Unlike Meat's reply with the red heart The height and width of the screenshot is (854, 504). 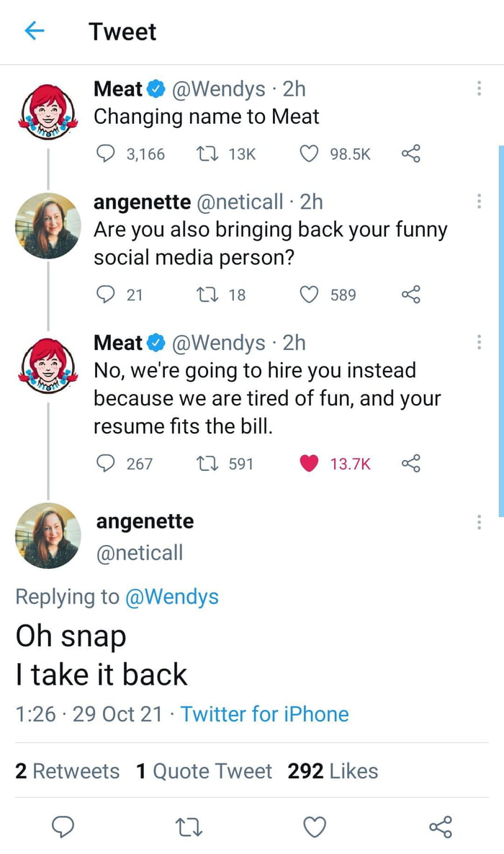[x=308, y=463]
